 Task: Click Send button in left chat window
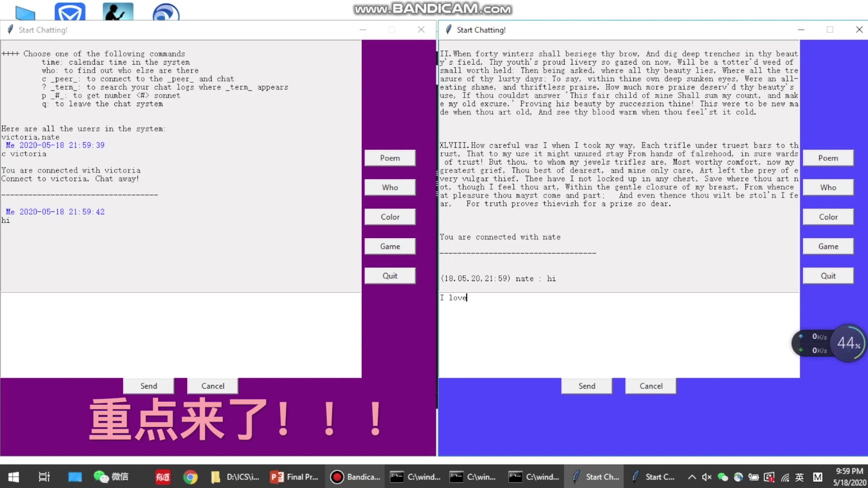(x=149, y=386)
